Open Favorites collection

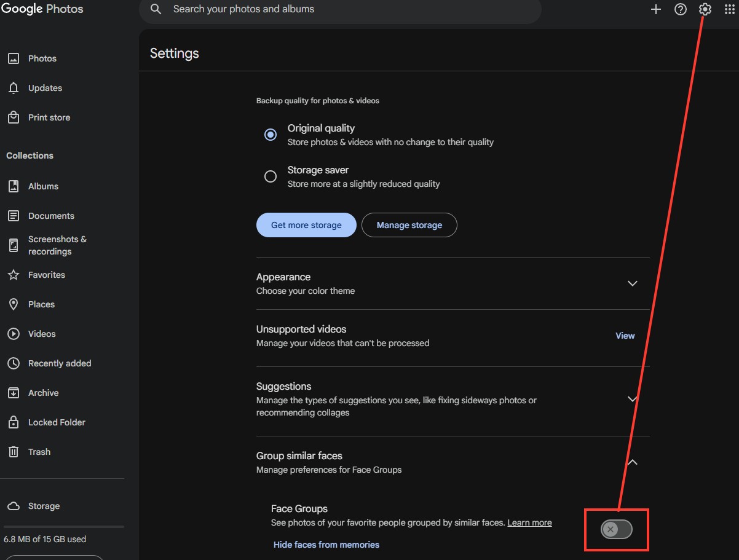coord(47,275)
